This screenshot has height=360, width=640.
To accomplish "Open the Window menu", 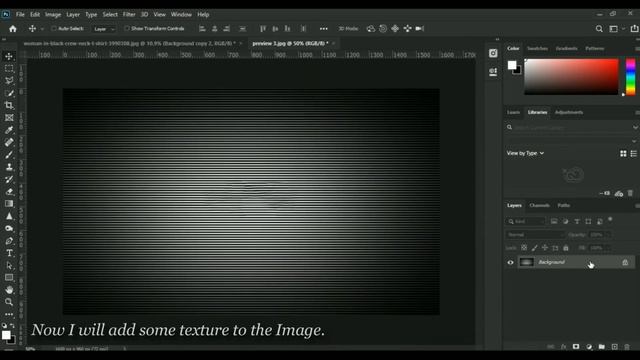I will (181, 14).
